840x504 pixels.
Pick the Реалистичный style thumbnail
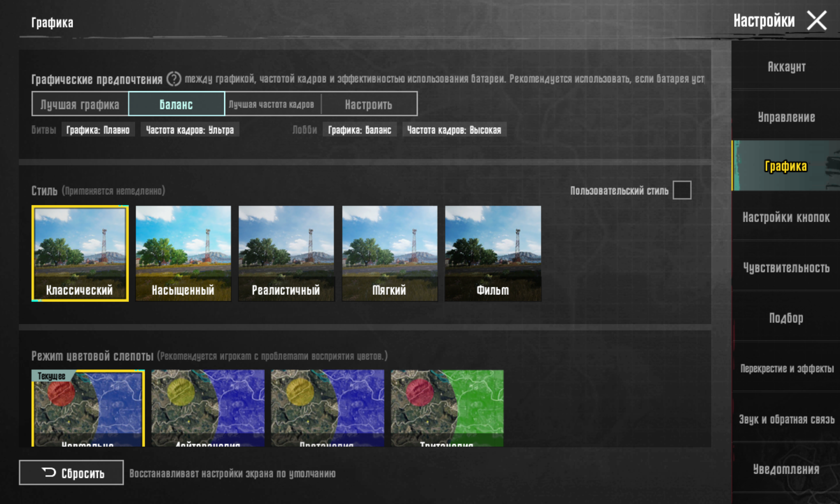pyautogui.click(x=286, y=253)
